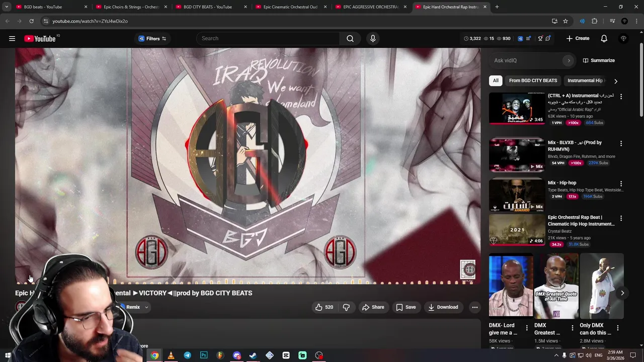644x362 pixels.
Task: Open the YouTube account avatar menu
Action: click(624, 38)
